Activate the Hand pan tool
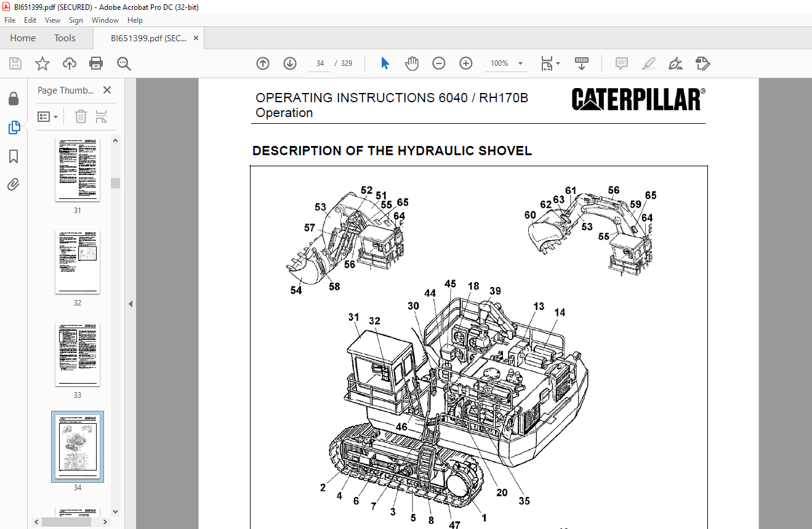The width and height of the screenshot is (812, 529). [412, 63]
